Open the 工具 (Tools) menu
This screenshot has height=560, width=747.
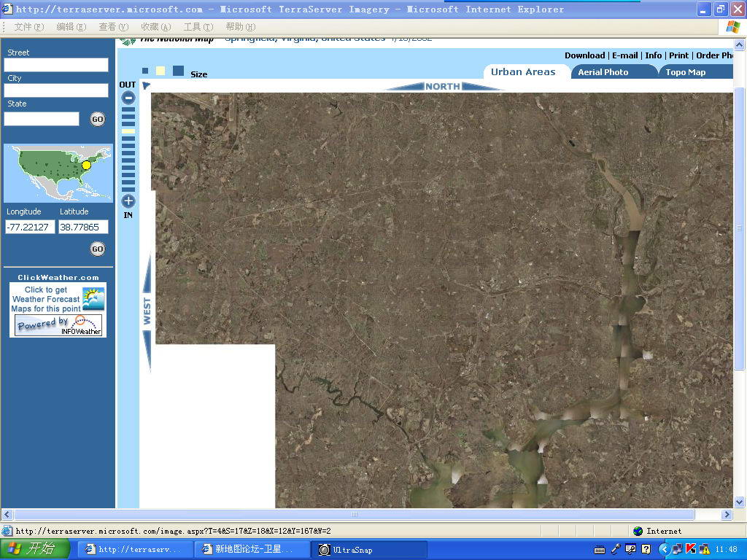[x=197, y=27]
